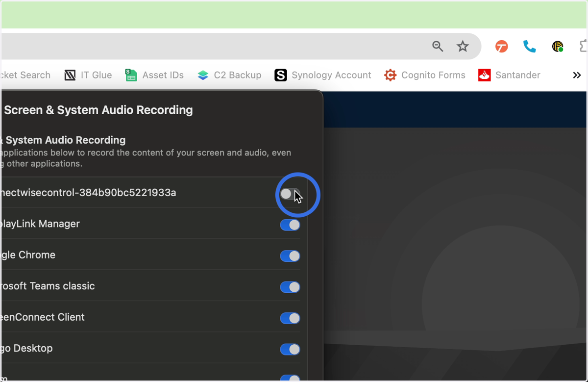Click the zoom magnifier icon in address bar
The width and height of the screenshot is (588, 382).
[x=438, y=46]
